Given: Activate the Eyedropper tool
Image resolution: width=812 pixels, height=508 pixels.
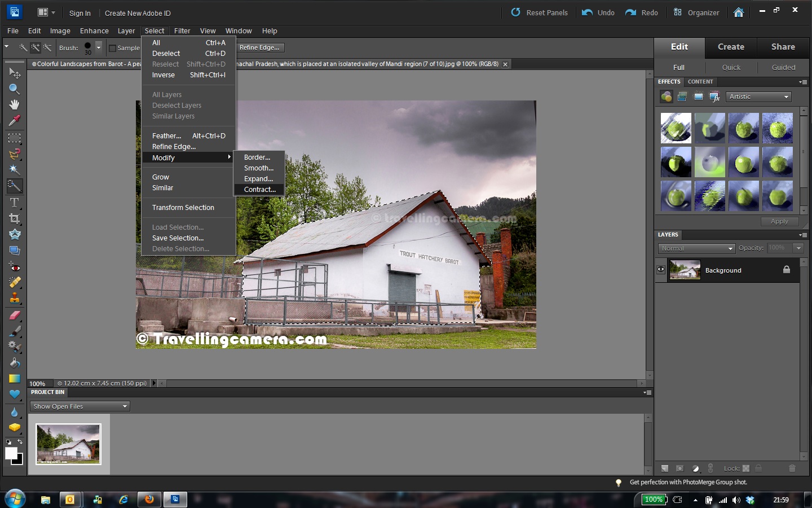Looking at the screenshot, I should pos(14,121).
